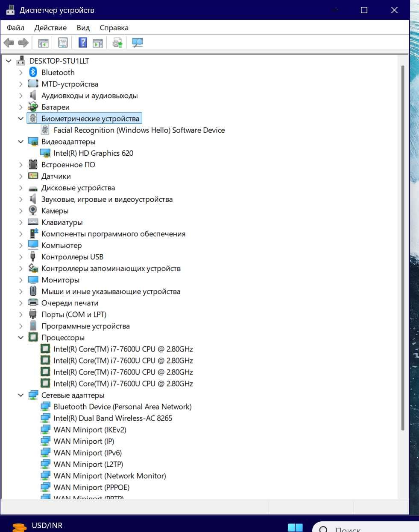Select Bluetooth Device (Personal Area Network)
This screenshot has width=419, height=532.
[123, 407]
